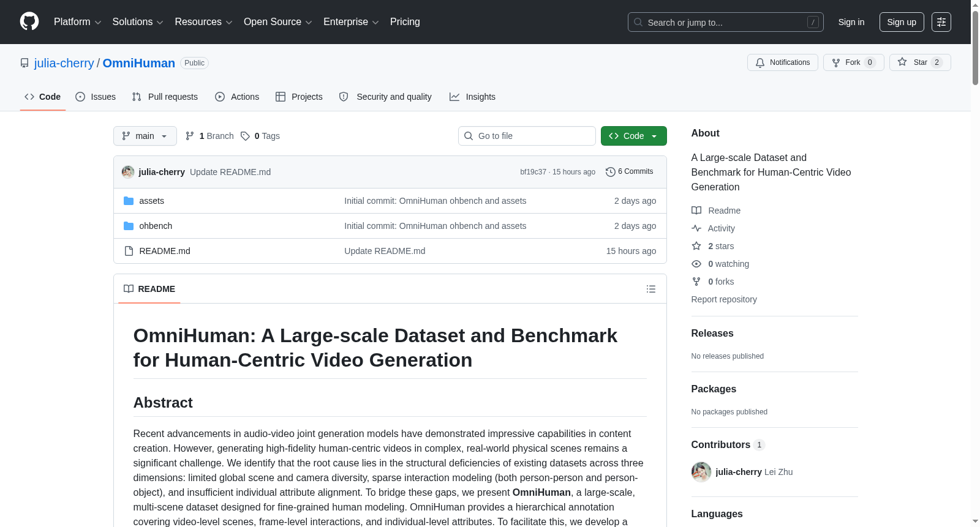Viewport: 980px width, 527px height.
Task: Expand the Open Source menu
Action: pyautogui.click(x=278, y=22)
